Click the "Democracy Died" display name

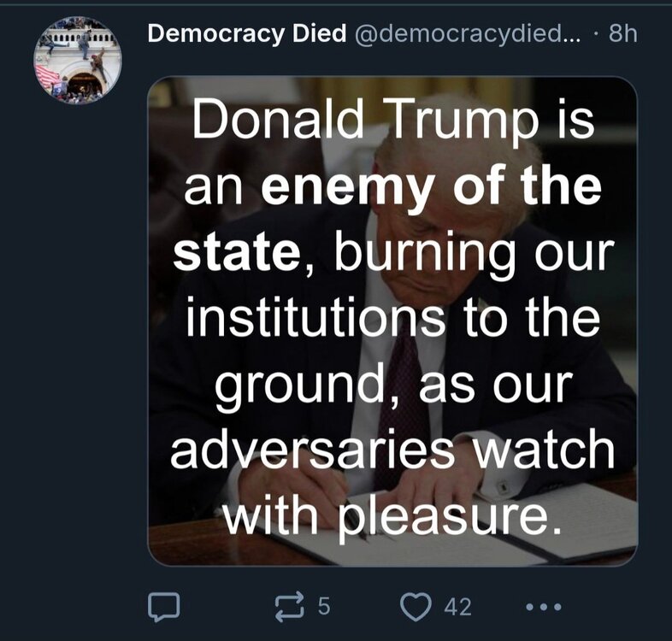coord(245,34)
